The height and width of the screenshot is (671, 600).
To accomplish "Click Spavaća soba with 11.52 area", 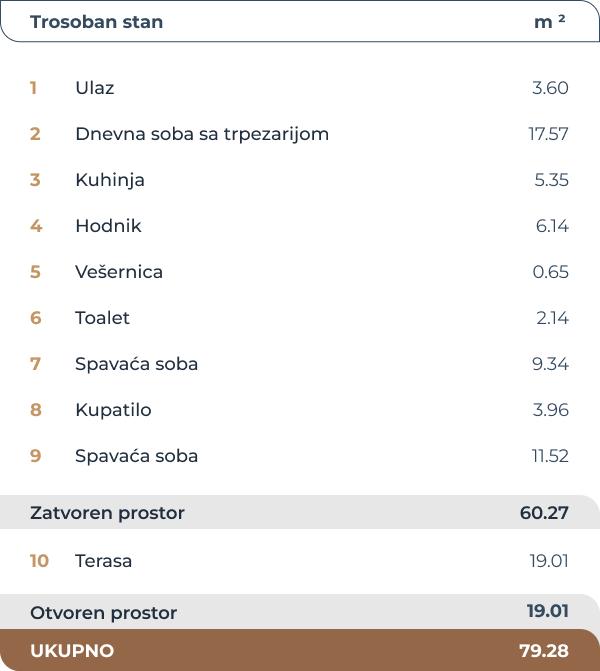I will tap(300, 456).
